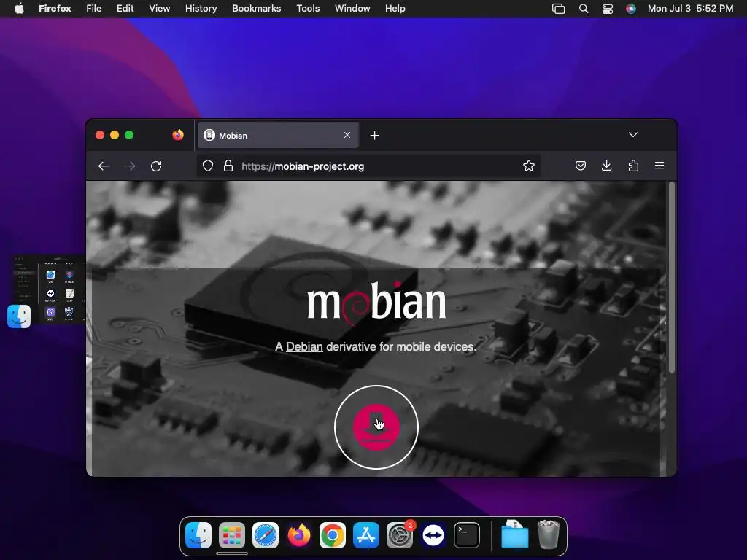This screenshot has height=560, width=747.
Task: Close the Mobian tab
Action: [347, 135]
